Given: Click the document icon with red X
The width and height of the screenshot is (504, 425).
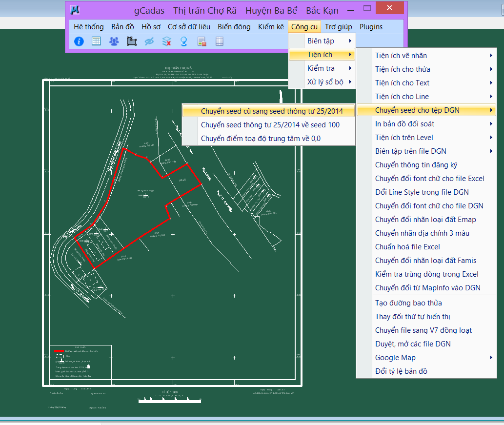Looking at the screenshot, I should (x=202, y=41).
